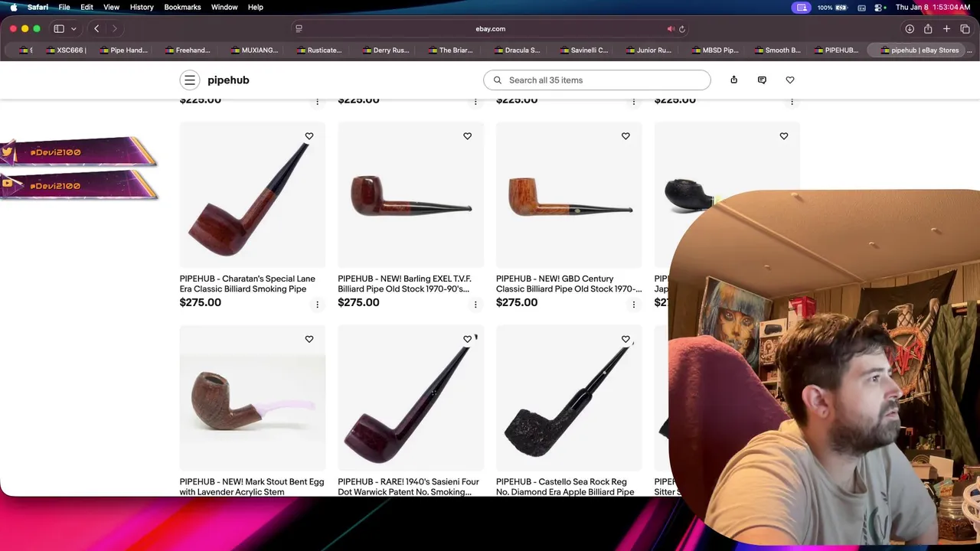Open more options for Charatan's Special listing
The height and width of the screenshot is (551, 980).
[x=317, y=305]
